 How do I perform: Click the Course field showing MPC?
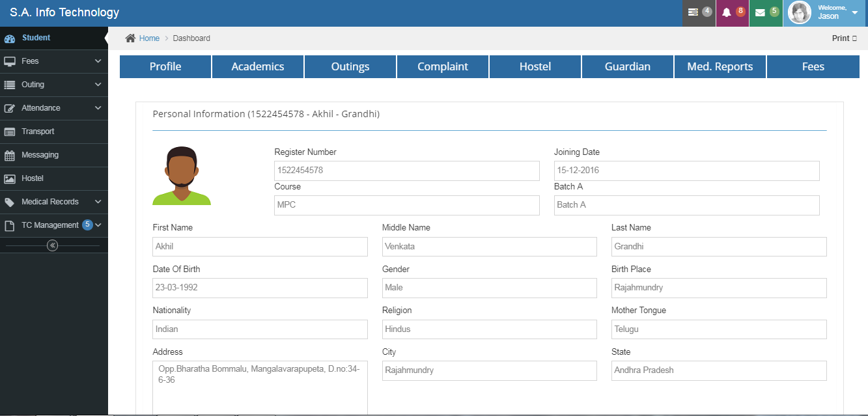pos(407,205)
